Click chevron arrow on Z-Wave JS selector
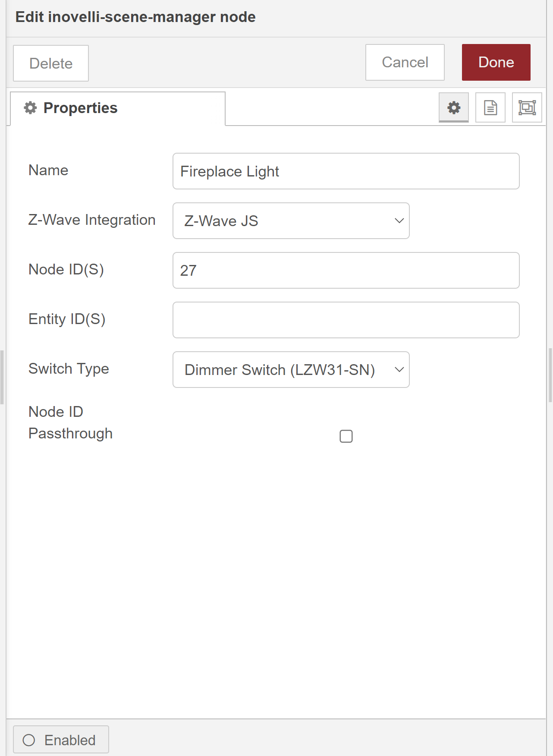 coord(399,221)
